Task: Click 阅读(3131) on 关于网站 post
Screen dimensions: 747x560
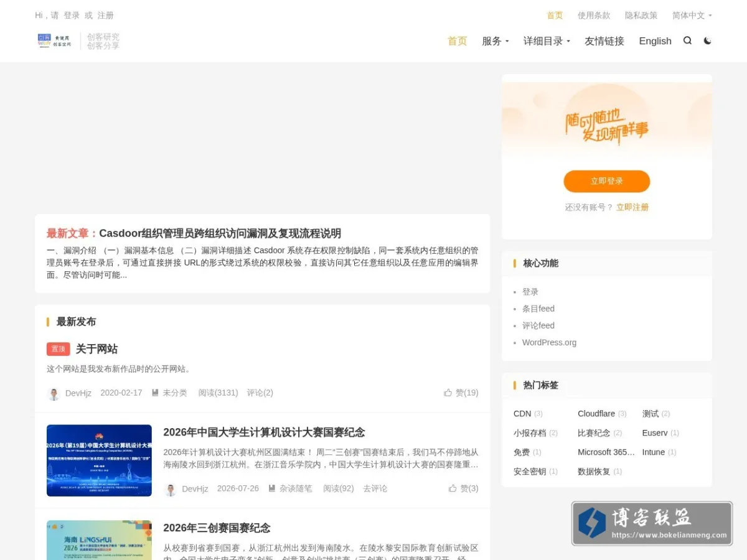Action: (218, 393)
